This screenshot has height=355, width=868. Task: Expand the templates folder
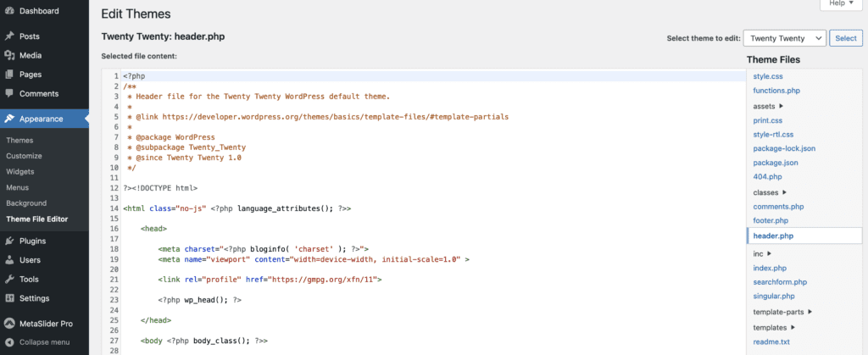point(774,327)
